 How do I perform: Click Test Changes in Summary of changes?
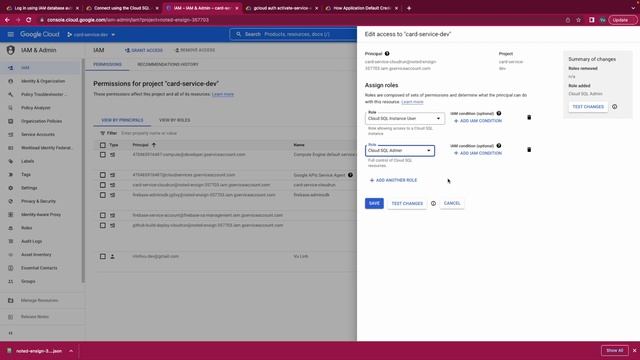[588, 107]
